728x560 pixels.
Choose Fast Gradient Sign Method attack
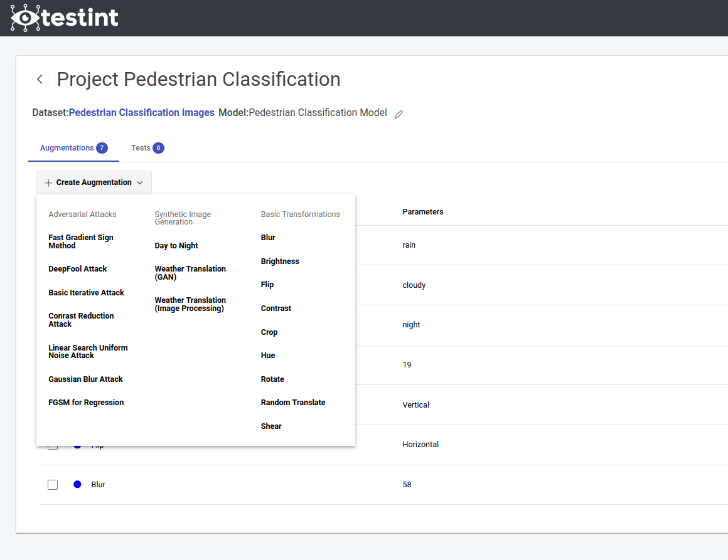pos(81,241)
